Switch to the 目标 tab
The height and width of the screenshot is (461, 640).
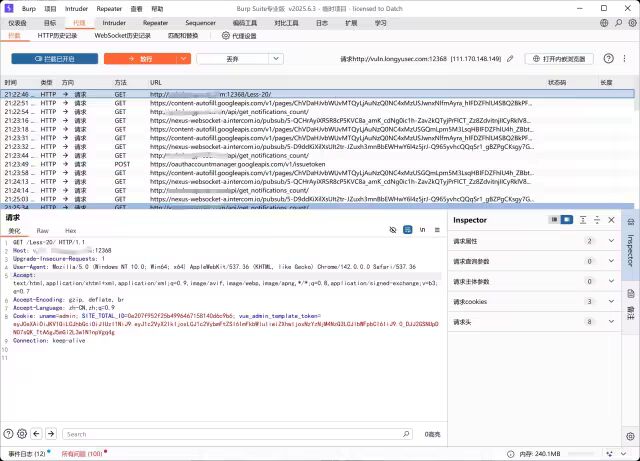(x=50, y=23)
